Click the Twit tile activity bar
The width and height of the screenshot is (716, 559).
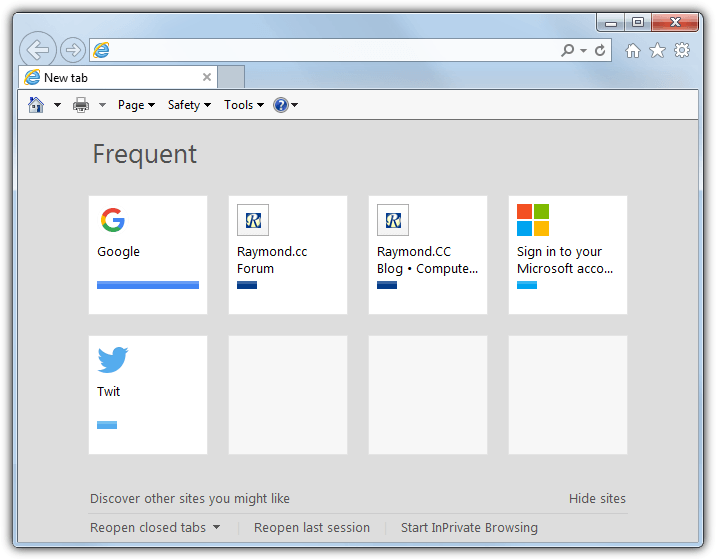pos(107,425)
